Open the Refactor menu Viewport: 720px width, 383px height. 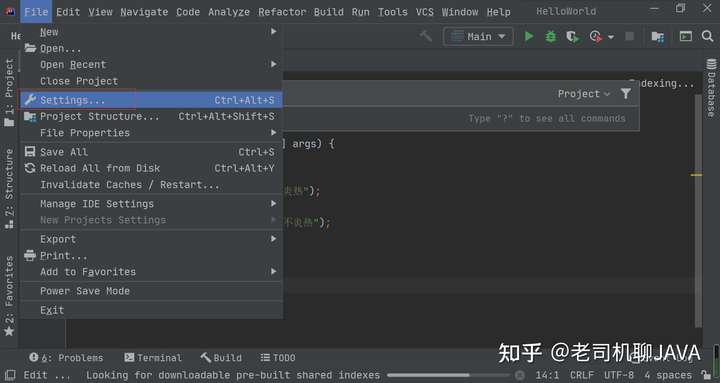pos(282,12)
